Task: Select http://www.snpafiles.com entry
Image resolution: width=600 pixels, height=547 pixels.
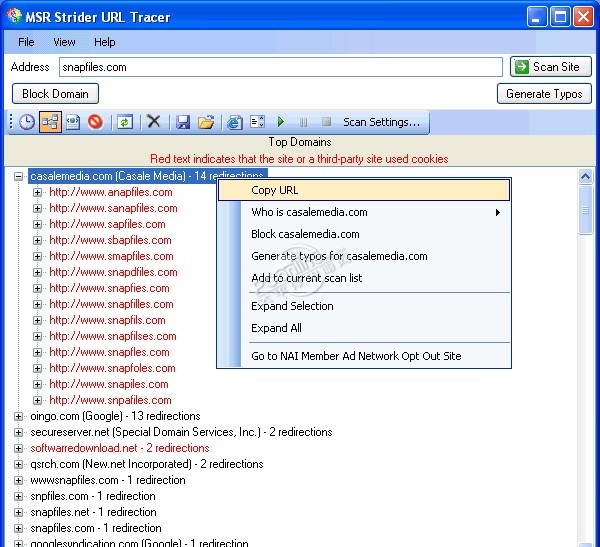Action: pos(111,400)
